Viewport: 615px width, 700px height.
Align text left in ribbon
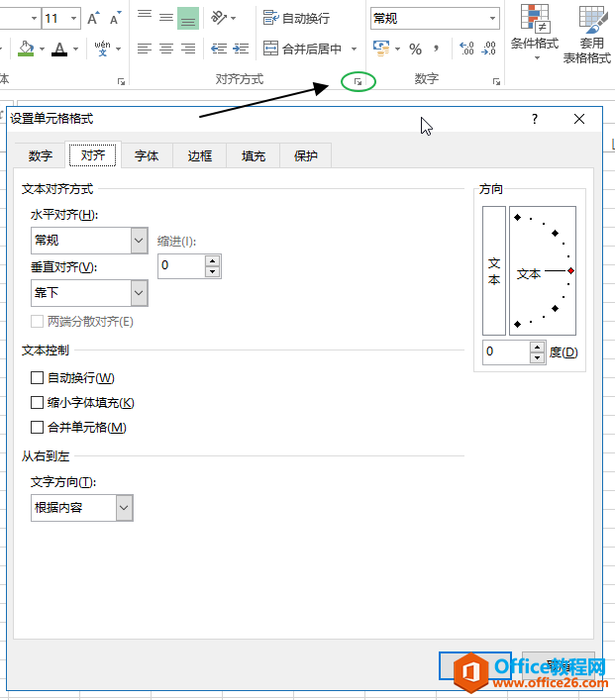[x=145, y=49]
